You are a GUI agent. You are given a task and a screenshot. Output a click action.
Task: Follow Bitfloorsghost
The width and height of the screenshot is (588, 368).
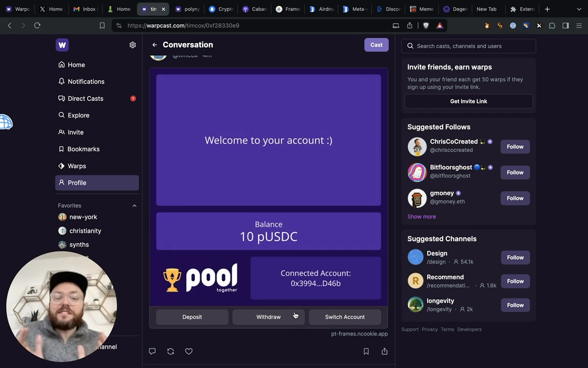pyautogui.click(x=515, y=172)
